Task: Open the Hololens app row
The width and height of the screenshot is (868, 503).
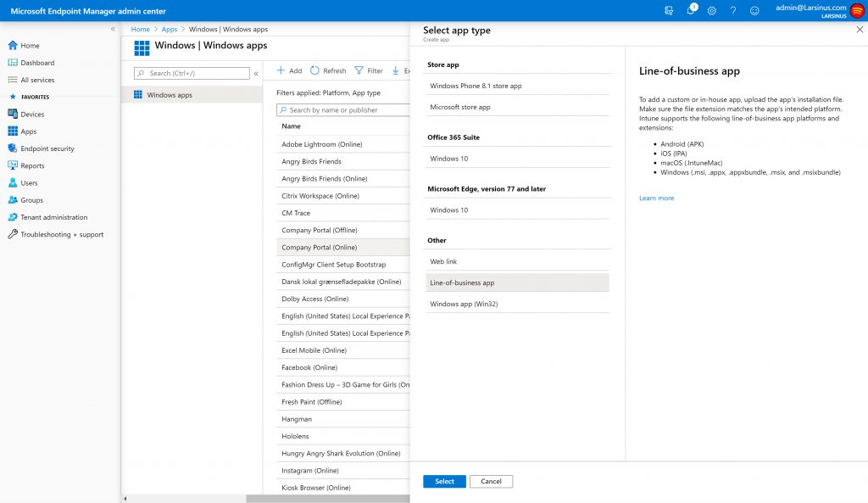Action: tap(343, 436)
